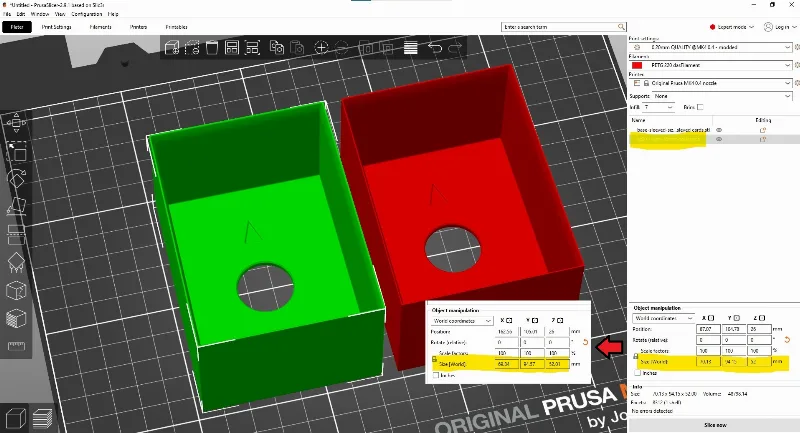
Task: Open the Print settings preset dropdown
Action: (x=711, y=47)
